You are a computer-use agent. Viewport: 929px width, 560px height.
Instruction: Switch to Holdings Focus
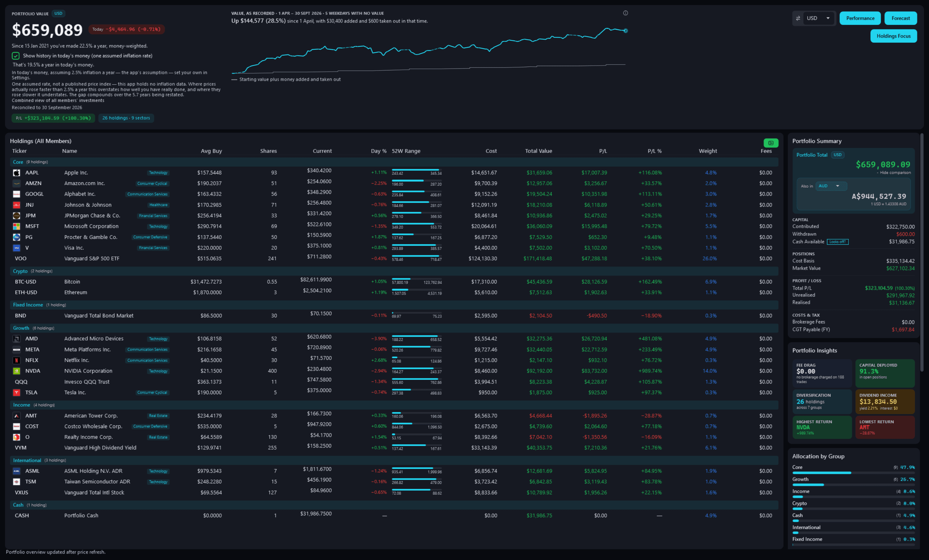coord(893,36)
